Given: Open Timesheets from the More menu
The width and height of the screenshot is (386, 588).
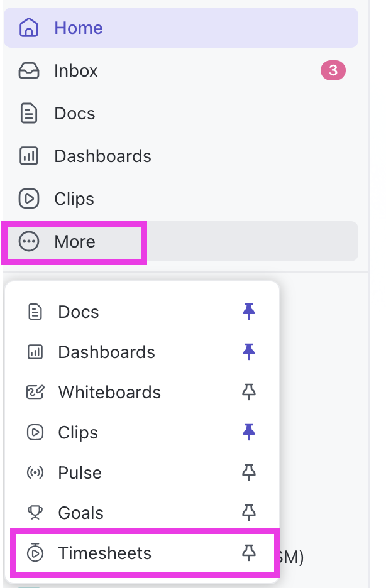Looking at the screenshot, I should coord(104,553).
